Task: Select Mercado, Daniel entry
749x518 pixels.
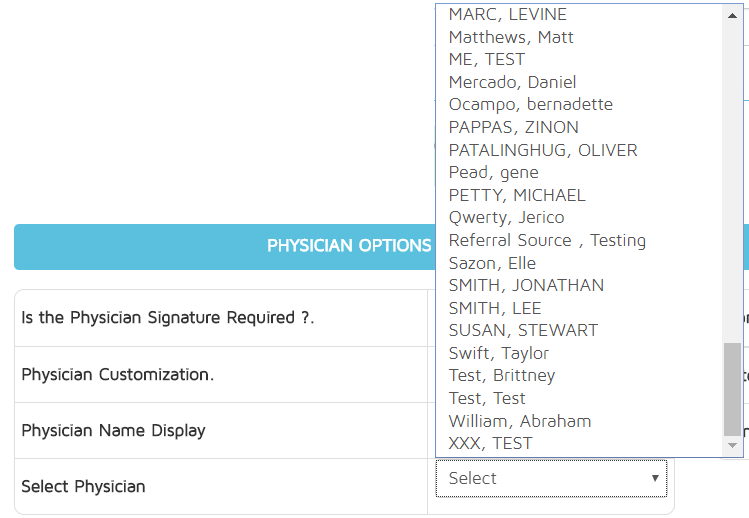Action: (512, 82)
